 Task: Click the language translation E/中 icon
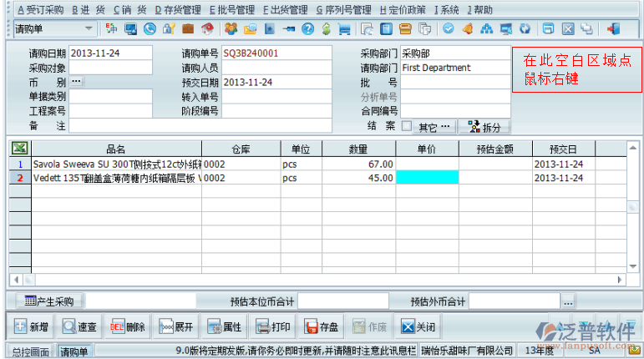point(111,28)
